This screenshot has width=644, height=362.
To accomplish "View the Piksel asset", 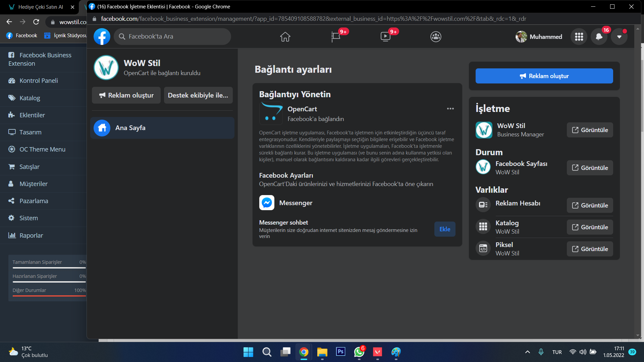I will pyautogui.click(x=590, y=249).
